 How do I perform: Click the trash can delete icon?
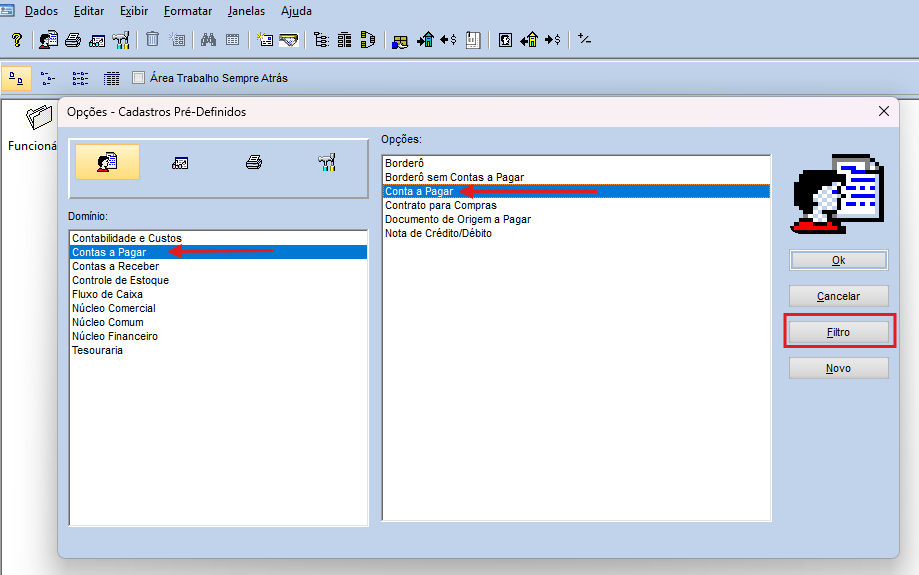point(152,40)
